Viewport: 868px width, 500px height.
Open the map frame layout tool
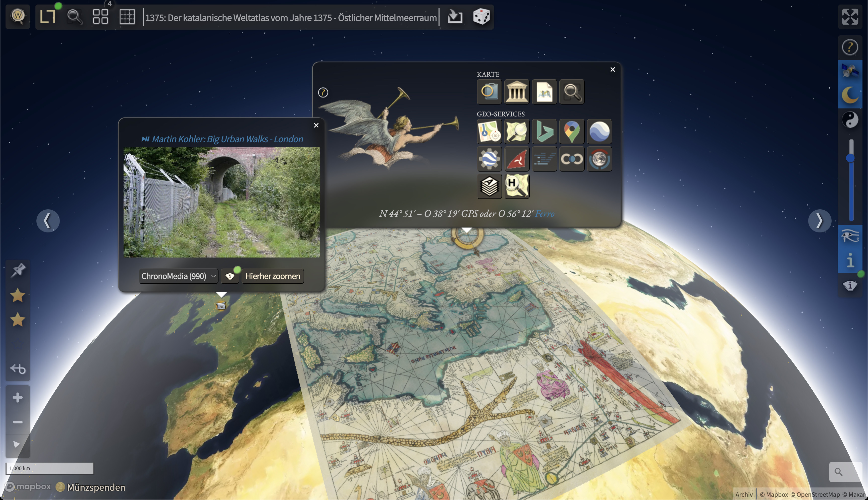point(48,16)
